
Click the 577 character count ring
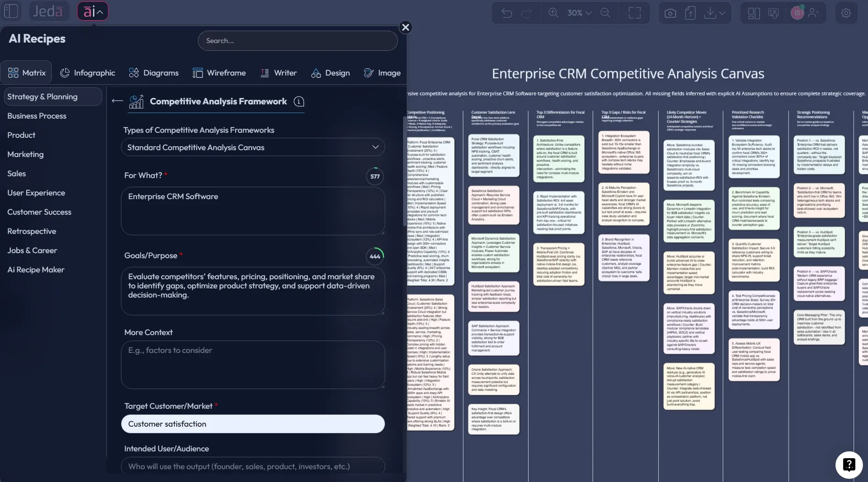click(375, 176)
